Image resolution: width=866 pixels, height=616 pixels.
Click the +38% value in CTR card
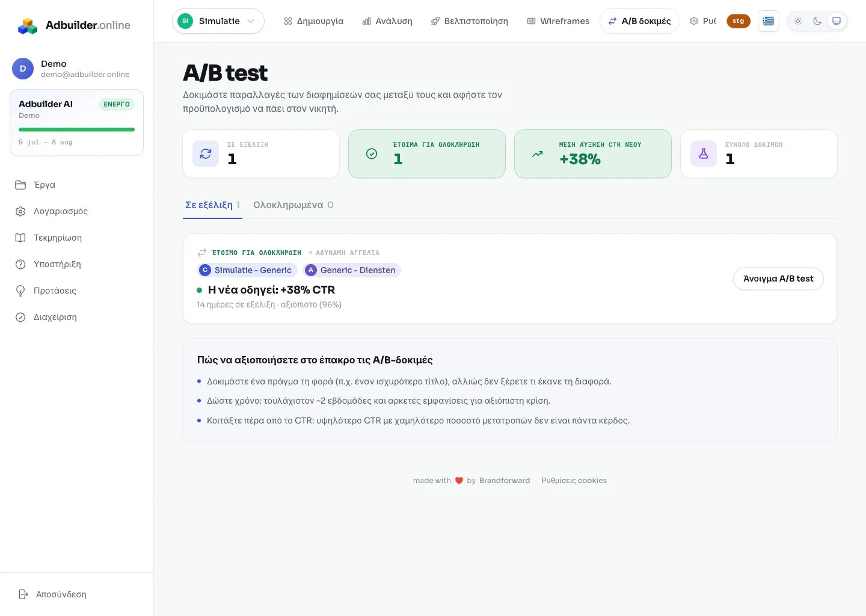pos(580,159)
